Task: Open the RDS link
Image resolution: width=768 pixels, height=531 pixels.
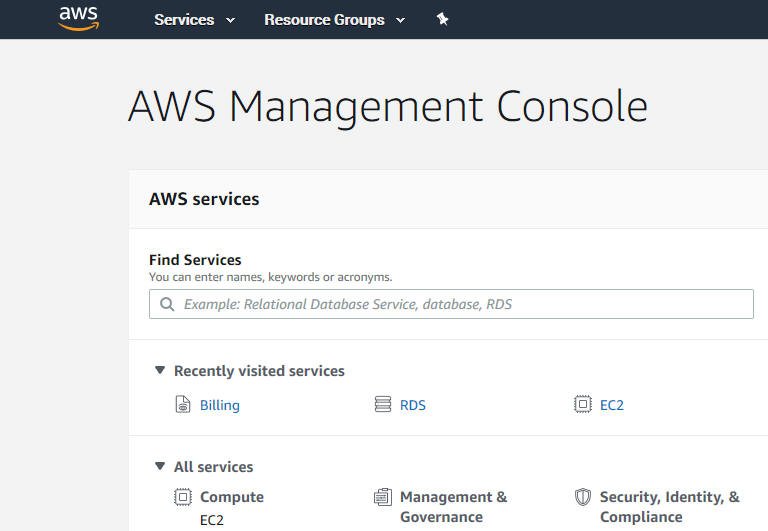Action: tap(413, 405)
